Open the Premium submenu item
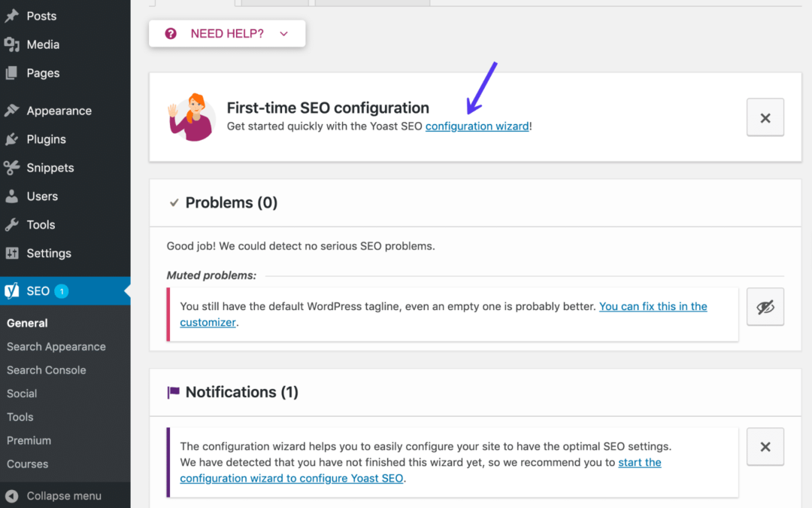812x508 pixels. [29, 440]
